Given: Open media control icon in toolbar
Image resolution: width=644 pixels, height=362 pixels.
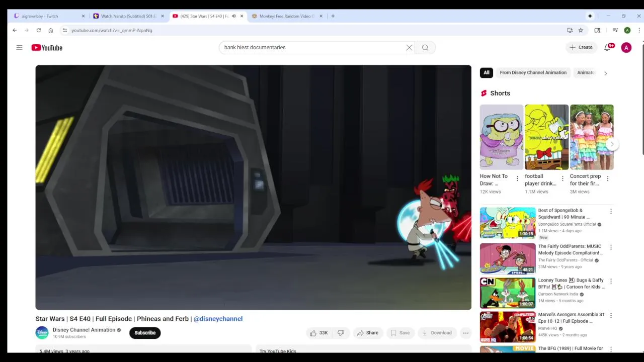Looking at the screenshot, I should click(x=615, y=30).
